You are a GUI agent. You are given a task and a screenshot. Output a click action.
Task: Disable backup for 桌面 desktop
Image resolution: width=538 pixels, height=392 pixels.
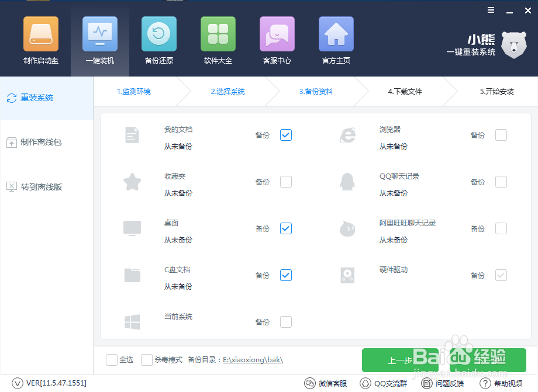click(x=285, y=228)
